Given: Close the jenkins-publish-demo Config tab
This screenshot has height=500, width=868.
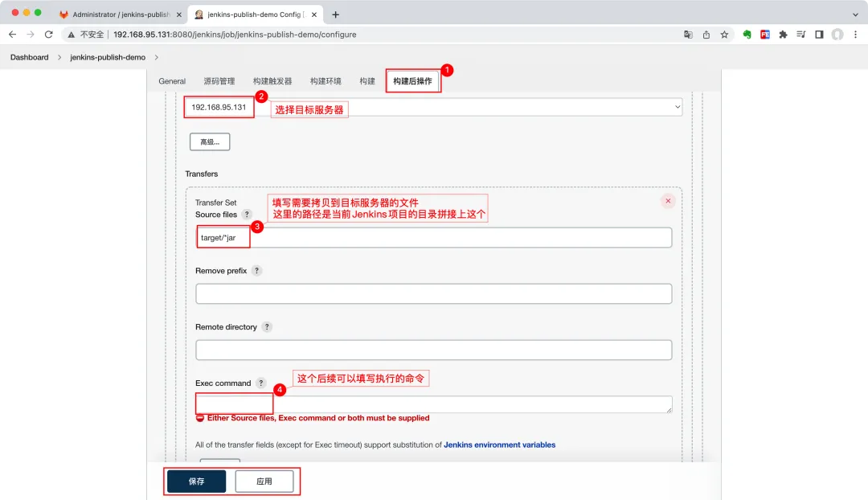Looking at the screenshot, I should click(x=314, y=14).
